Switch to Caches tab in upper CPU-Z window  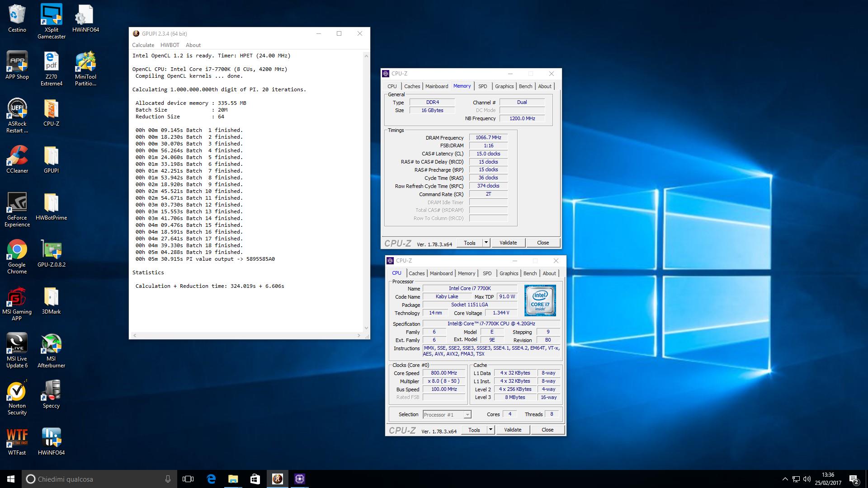click(x=412, y=86)
